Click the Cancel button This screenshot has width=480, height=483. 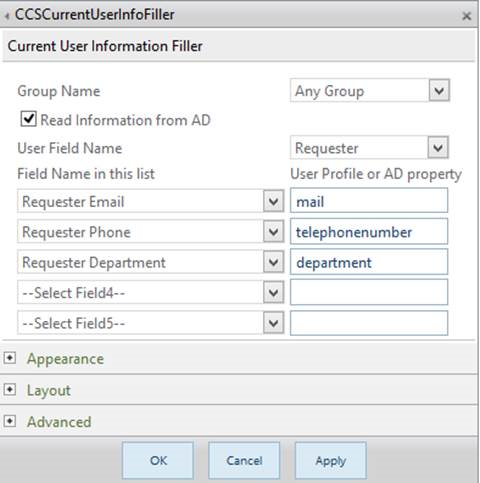[x=244, y=460]
